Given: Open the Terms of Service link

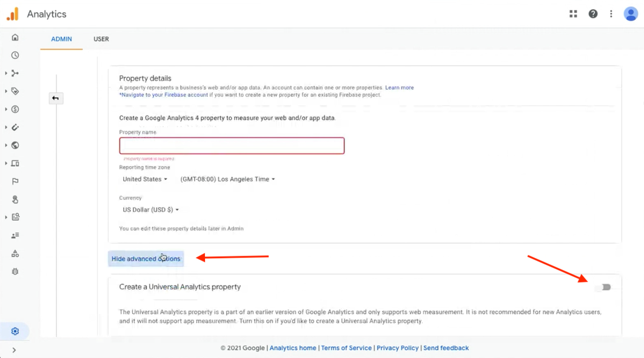Looking at the screenshot, I should pyautogui.click(x=346, y=348).
